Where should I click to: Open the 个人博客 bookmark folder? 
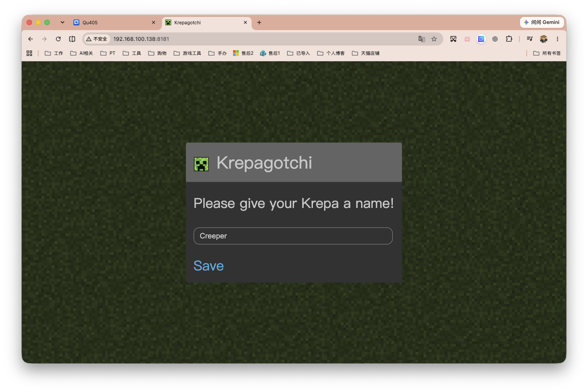click(331, 53)
